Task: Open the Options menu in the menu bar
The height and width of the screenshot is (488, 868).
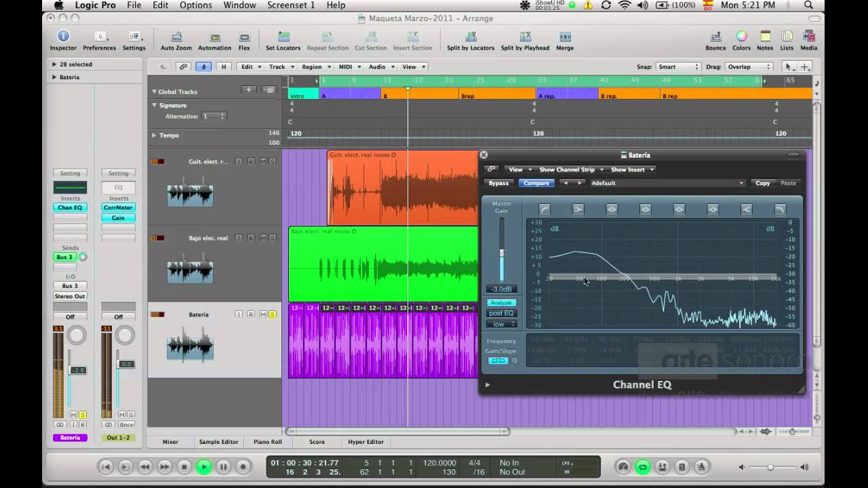Action: (196, 5)
